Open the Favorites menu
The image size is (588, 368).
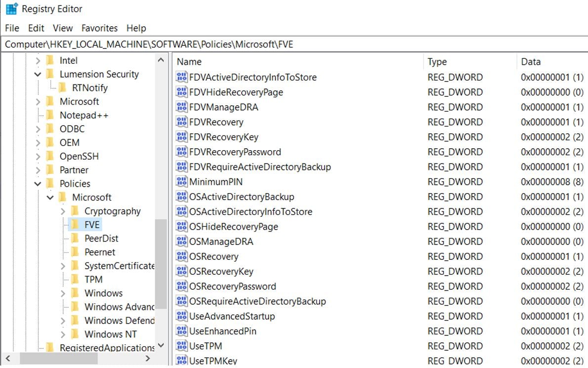pos(99,28)
